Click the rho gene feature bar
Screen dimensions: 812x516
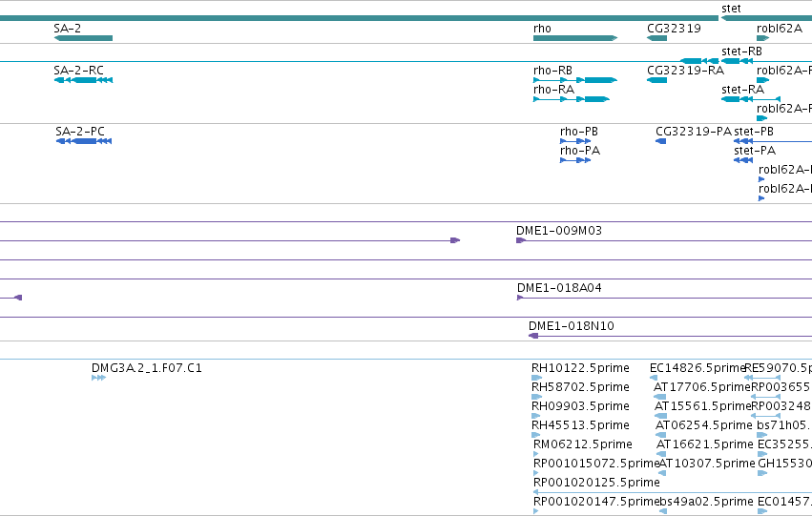point(575,38)
